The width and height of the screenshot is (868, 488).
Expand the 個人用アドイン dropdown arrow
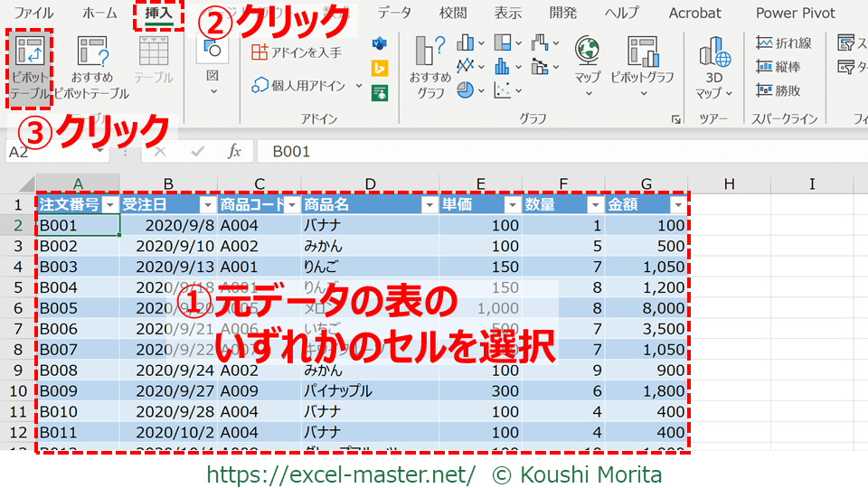[x=359, y=86]
